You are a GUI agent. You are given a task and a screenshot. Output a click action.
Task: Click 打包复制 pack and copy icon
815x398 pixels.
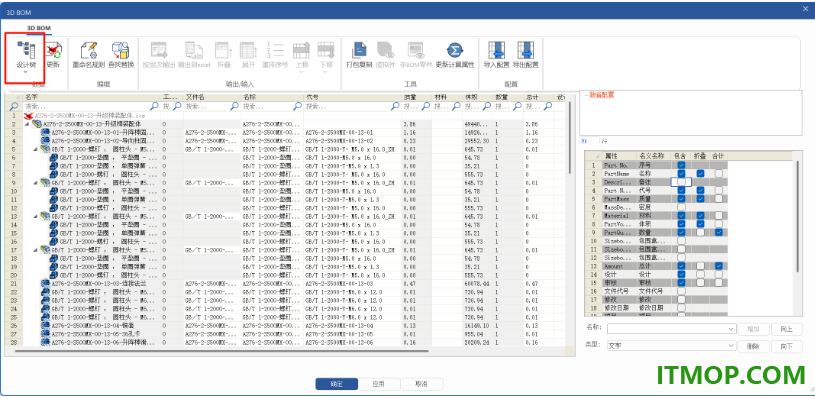pos(359,51)
